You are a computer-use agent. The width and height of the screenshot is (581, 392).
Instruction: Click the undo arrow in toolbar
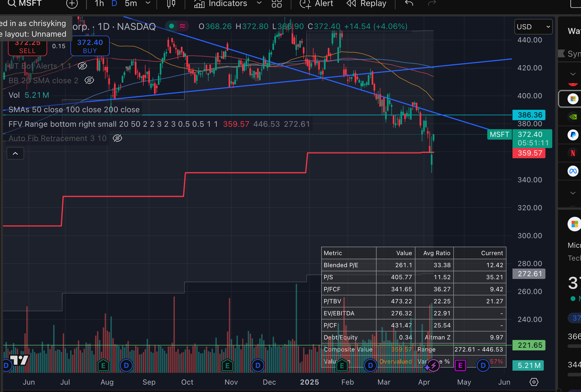tap(409, 3)
